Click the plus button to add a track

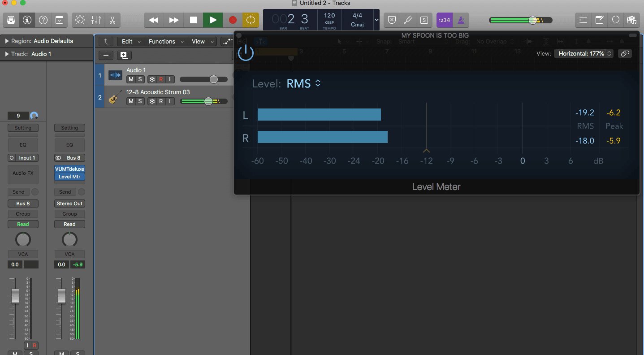(x=106, y=55)
